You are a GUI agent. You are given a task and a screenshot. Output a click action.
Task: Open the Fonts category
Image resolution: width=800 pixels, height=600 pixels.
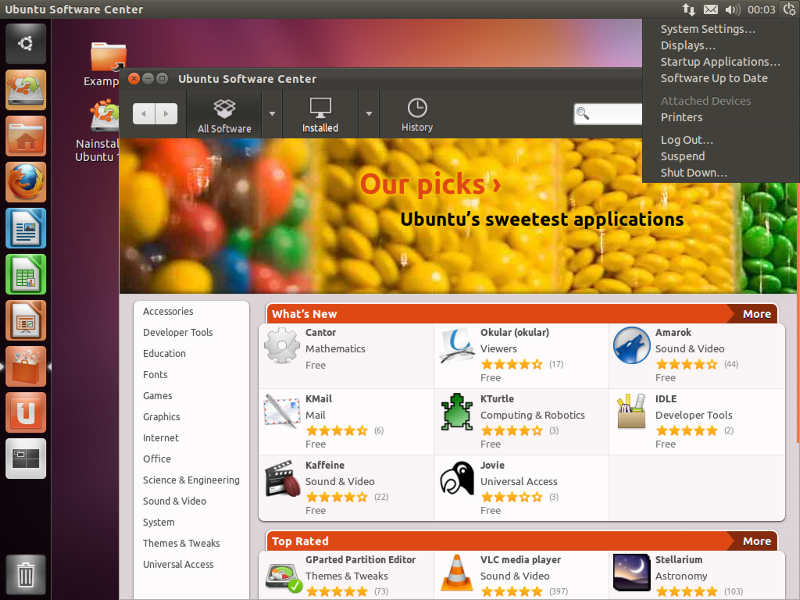pos(155,374)
